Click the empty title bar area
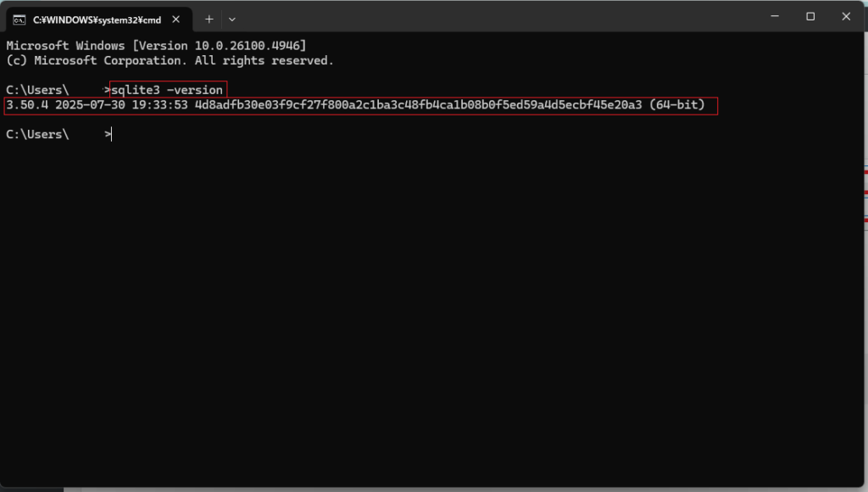 pyautogui.click(x=498, y=16)
